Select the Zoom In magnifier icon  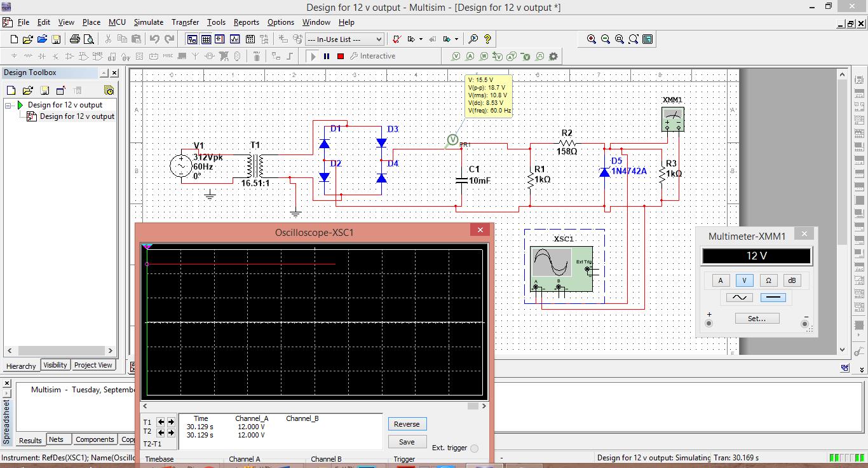(592, 39)
